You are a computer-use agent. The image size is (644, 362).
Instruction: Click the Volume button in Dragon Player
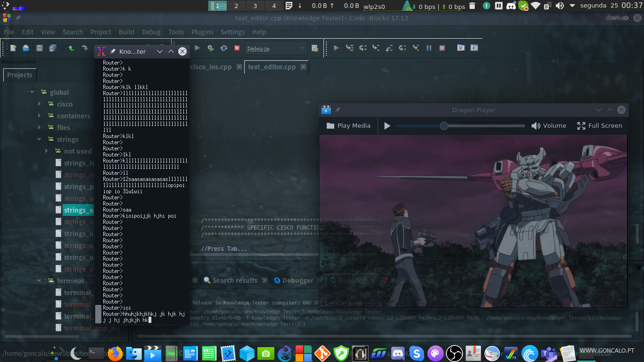[x=549, y=126]
